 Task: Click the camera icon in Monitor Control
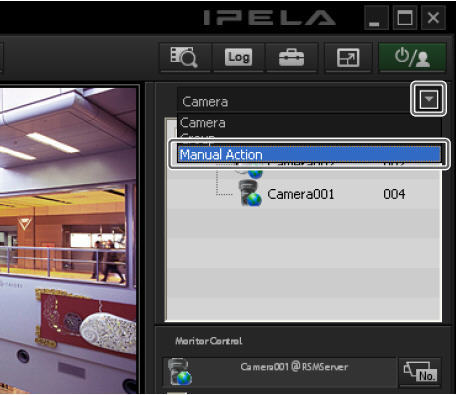click(180, 372)
